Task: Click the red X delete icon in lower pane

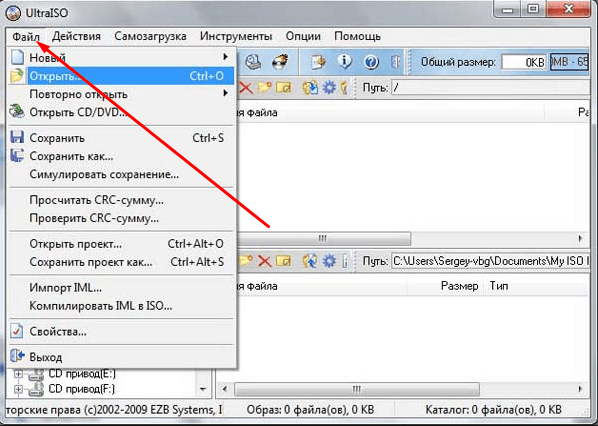Action: [264, 261]
